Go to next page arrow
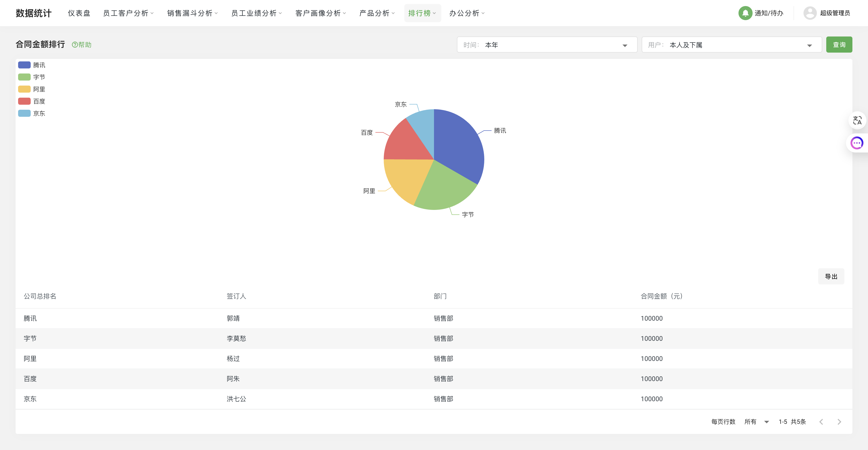Screen dimensions: 868x450 [839, 422]
